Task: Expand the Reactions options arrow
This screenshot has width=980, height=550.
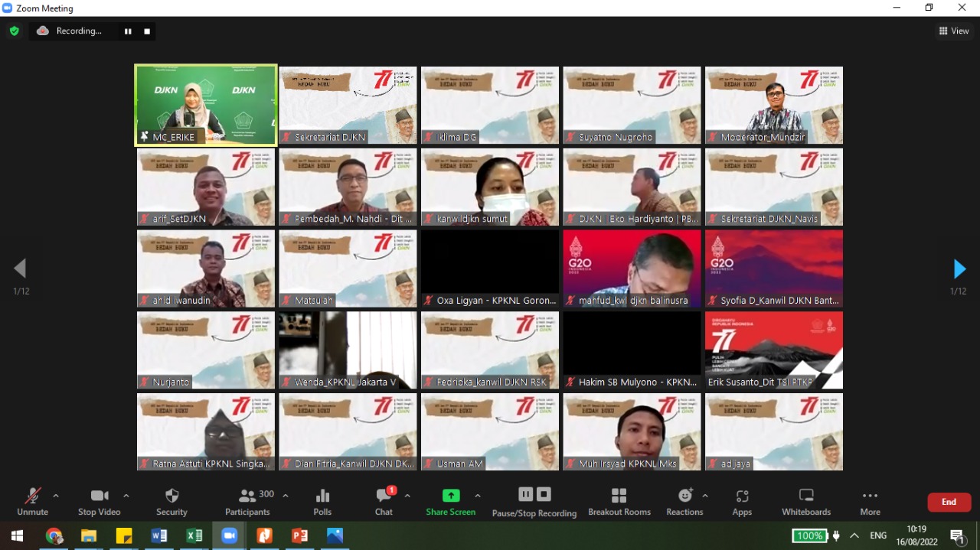Action: point(705,496)
